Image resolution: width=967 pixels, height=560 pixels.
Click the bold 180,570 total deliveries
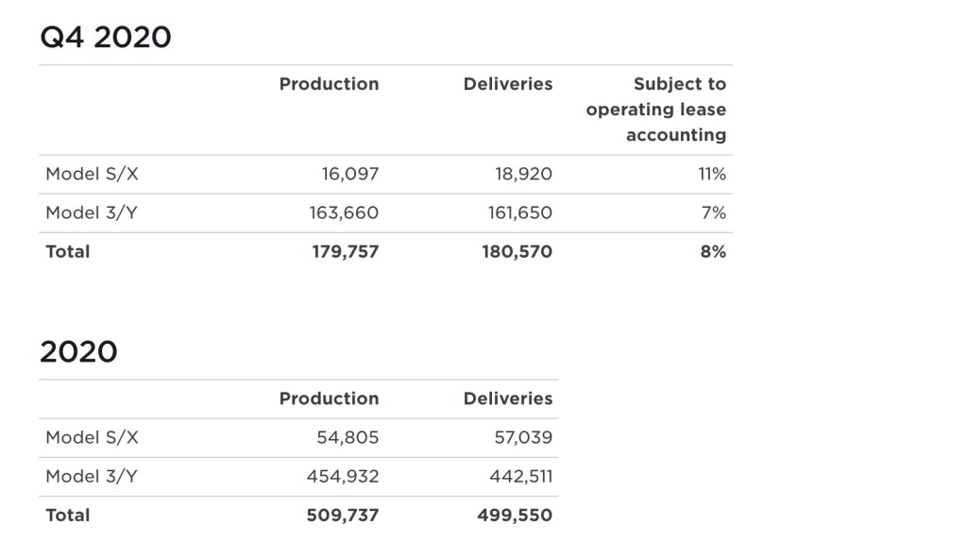click(517, 251)
